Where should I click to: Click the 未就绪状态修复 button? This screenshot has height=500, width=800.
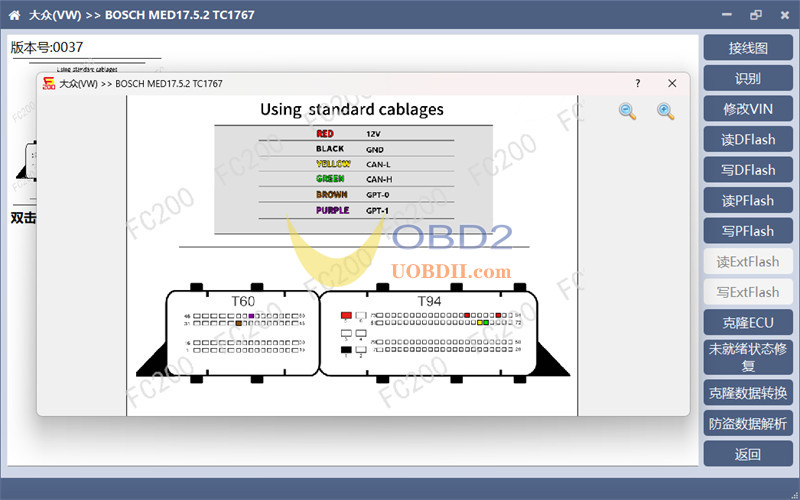[748, 357]
